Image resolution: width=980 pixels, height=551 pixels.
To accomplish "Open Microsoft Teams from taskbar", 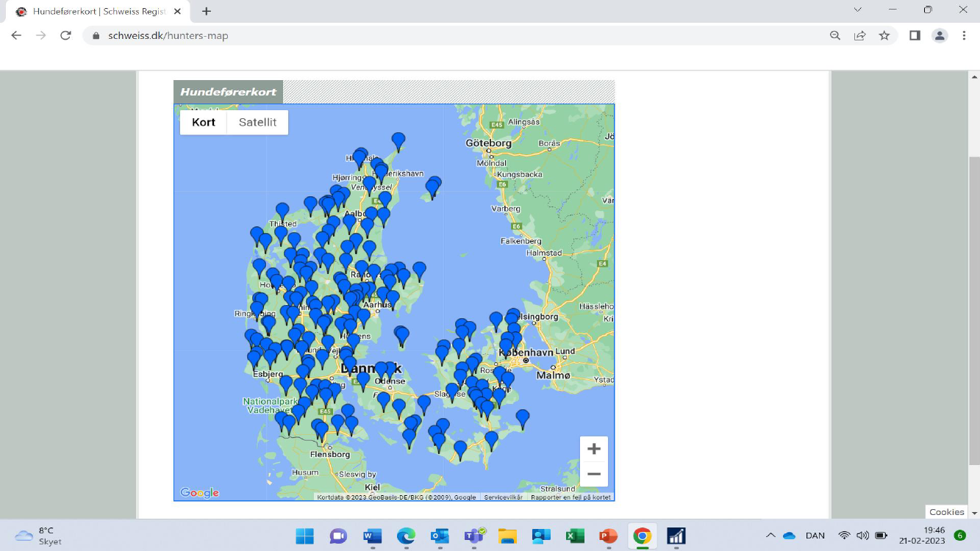I will pyautogui.click(x=473, y=536).
